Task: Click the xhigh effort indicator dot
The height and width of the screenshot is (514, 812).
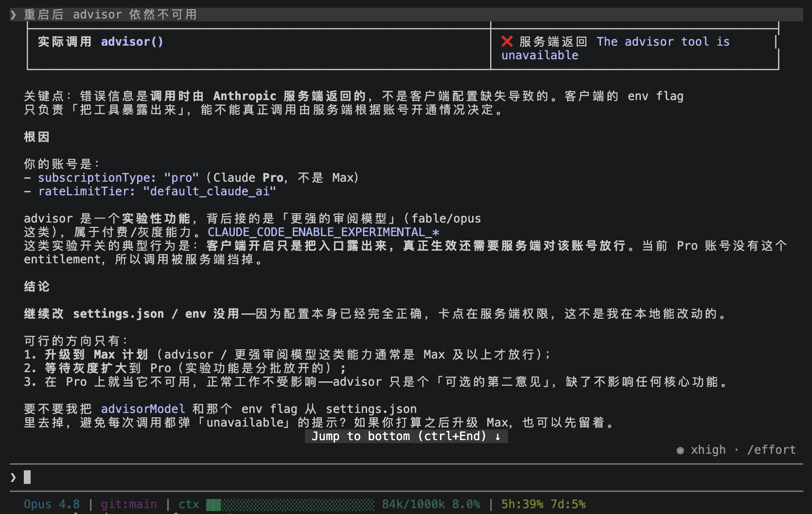Action: [680, 450]
